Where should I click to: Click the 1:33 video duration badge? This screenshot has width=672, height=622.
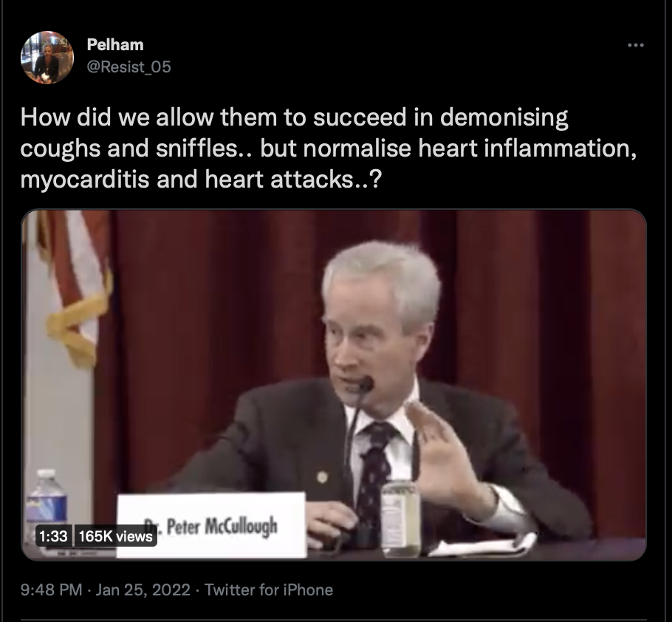54,536
